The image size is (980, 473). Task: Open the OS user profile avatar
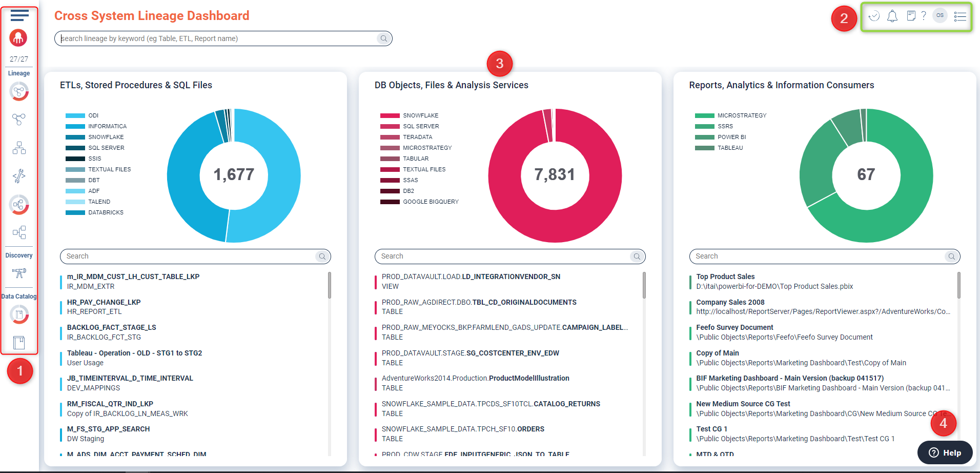pyautogui.click(x=940, y=16)
